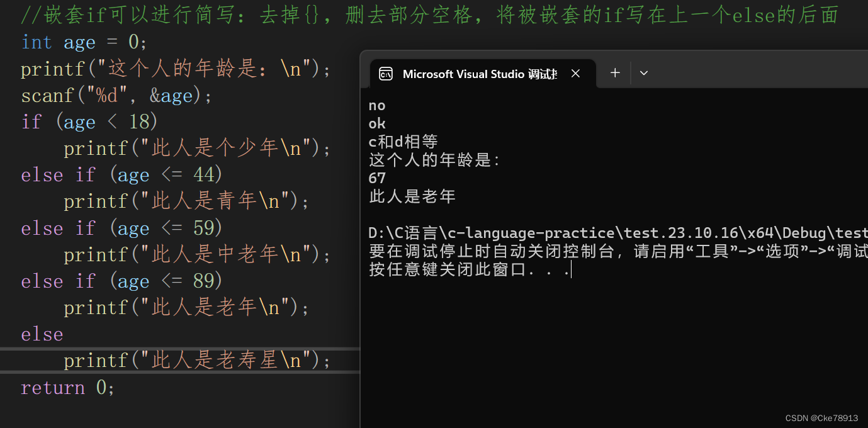Image resolution: width=868 pixels, height=428 pixels.
Task: Click the console hint line starting 要在调试停止时
Action: point(618,252)
